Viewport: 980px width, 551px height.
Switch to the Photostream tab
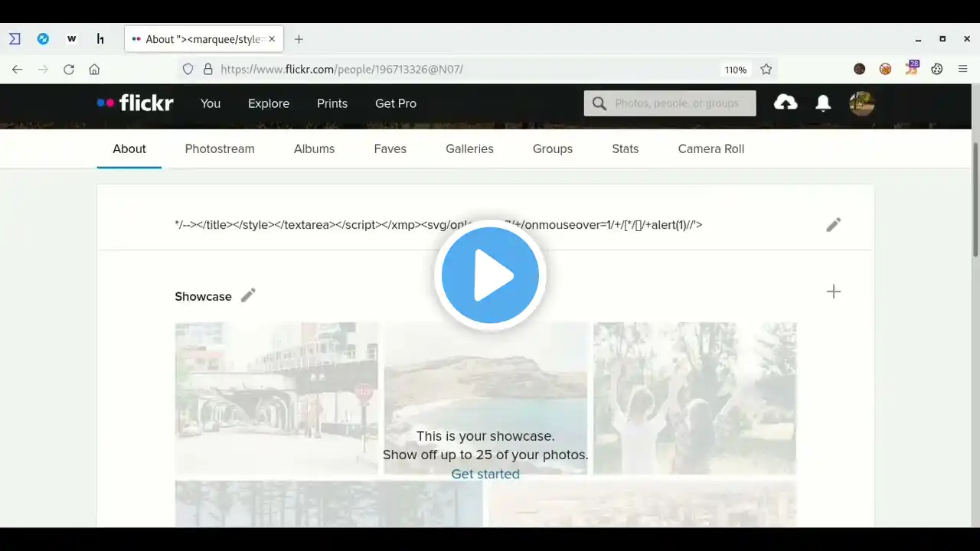[x=220, y=149]
